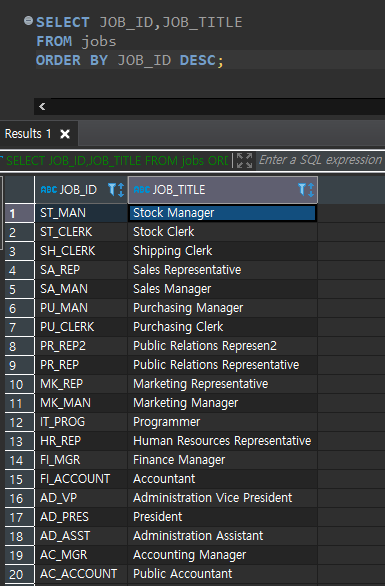The height and width of the screenshot is (586, 385).
Task: Click the Sales Manager cell
Action: (223, 289)
